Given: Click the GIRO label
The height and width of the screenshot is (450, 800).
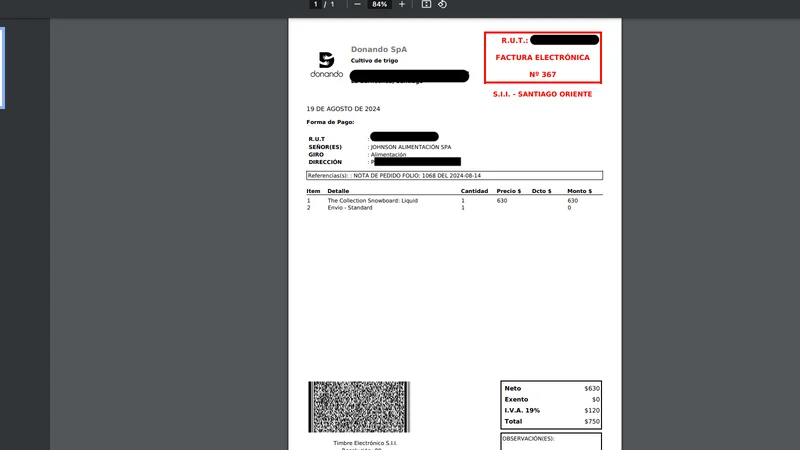Looking at the screenshot, I should pyautogui.click(x=316, y=155).
